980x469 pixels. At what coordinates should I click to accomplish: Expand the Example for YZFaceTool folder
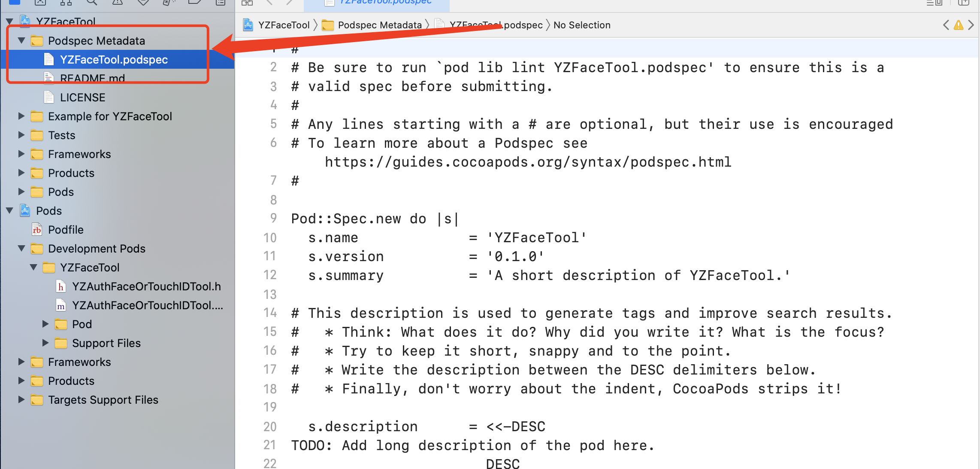point(21,116)
